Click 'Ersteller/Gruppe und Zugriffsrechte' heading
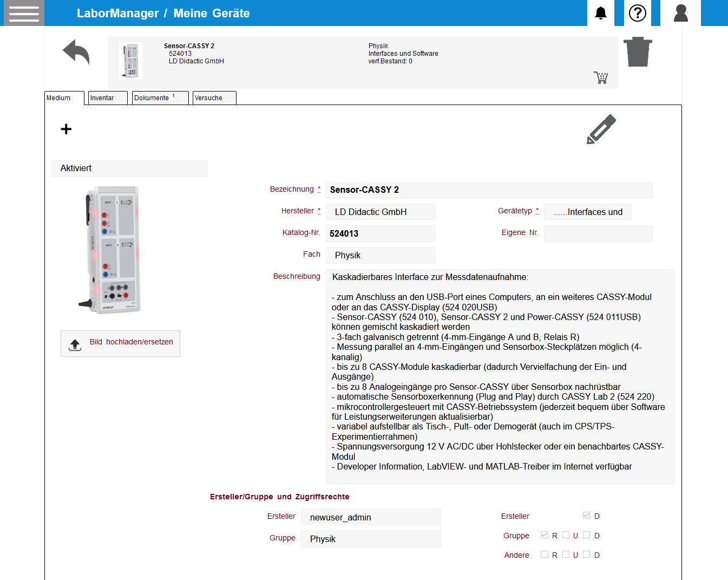 pos(280,497)
